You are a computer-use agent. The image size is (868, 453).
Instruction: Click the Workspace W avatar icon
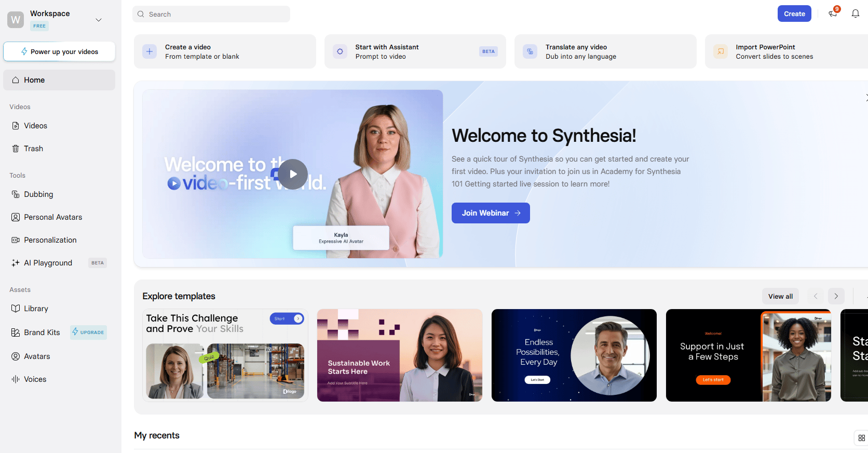pyautogui.click(x=16, y=20)
